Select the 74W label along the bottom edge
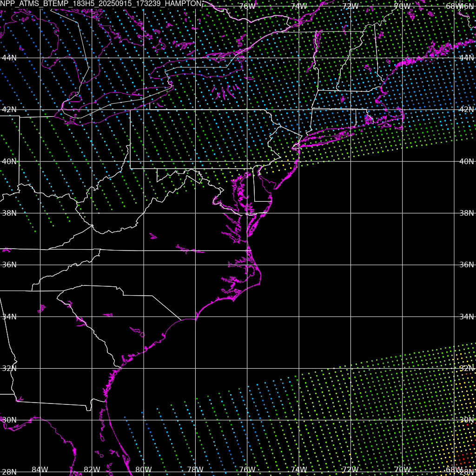 299,469
